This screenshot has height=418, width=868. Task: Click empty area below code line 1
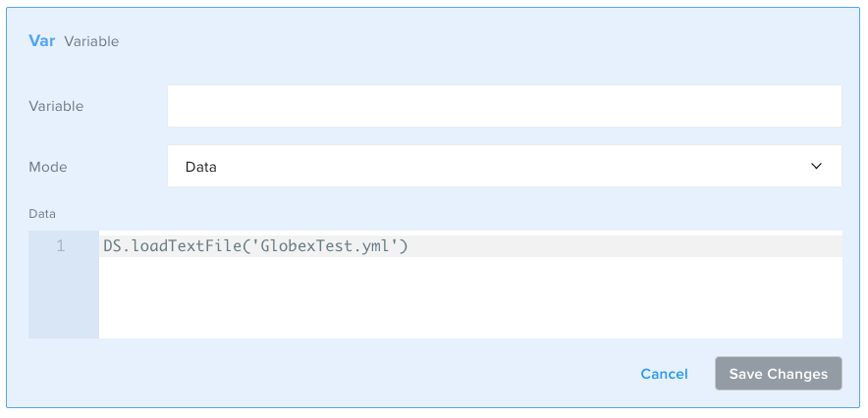click(469, 298)
